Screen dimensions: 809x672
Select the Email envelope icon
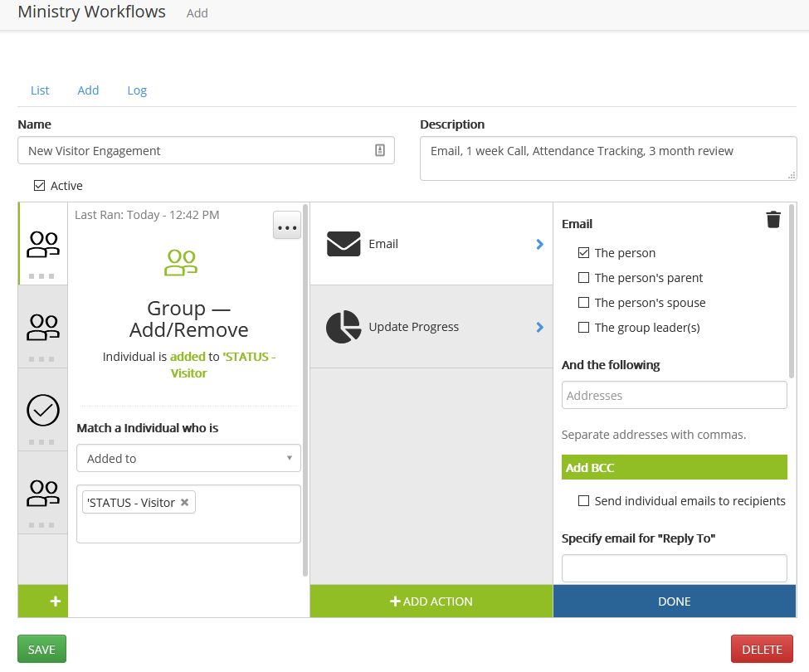pos(344,244)
